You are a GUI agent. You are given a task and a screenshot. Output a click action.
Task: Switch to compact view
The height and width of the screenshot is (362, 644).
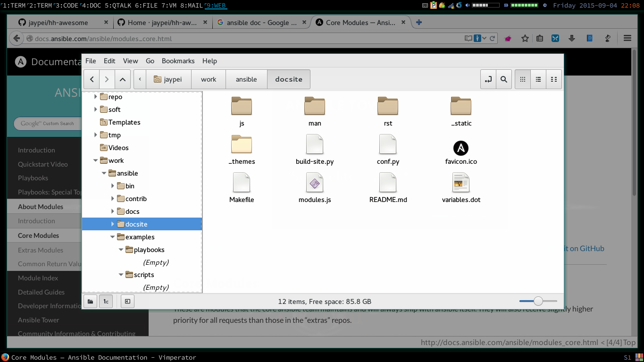[x=553, y=79]
